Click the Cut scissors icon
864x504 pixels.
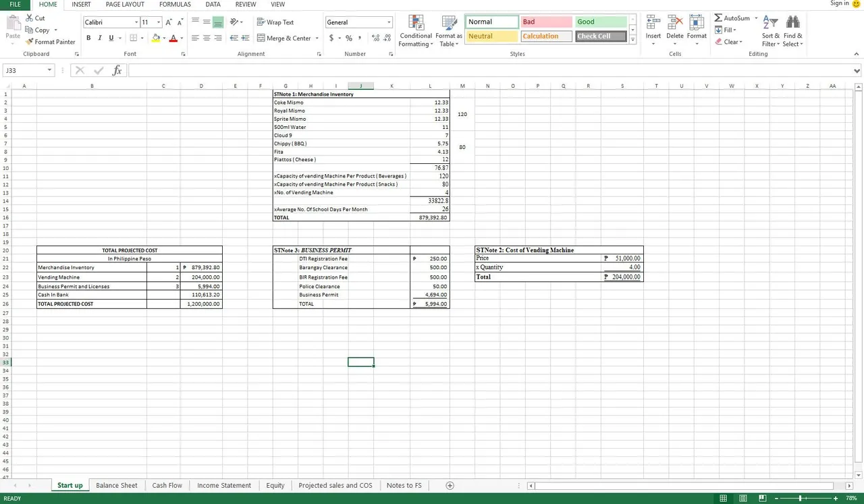(x=30, y=18)
